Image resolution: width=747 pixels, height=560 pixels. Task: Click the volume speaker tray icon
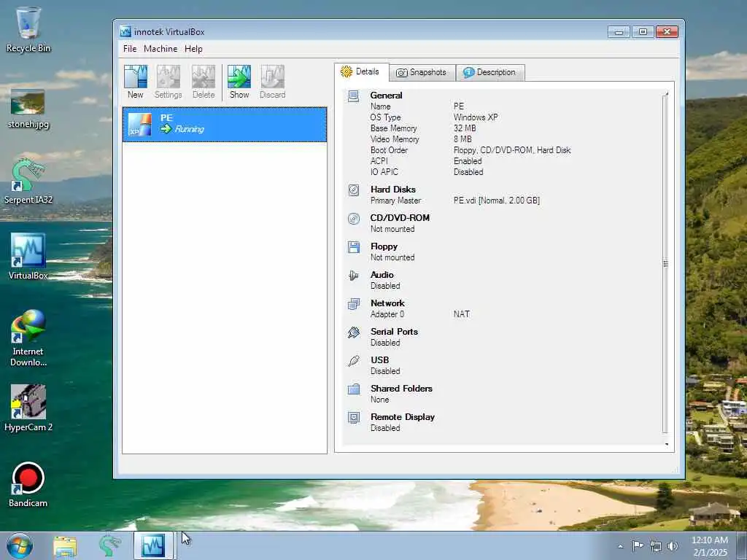[673, 546]
